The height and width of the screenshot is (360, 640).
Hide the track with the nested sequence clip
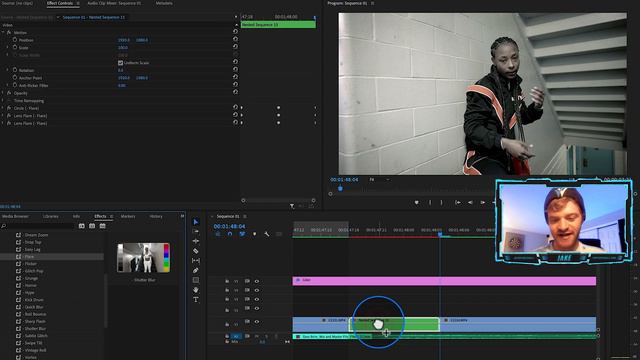[x=257, y=322]
